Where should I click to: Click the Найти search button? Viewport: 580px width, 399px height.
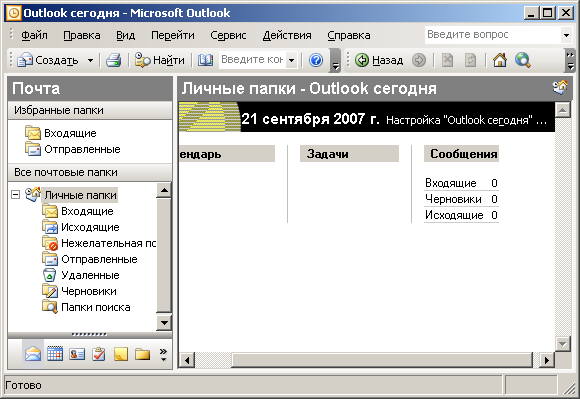(x=159, y=60)
